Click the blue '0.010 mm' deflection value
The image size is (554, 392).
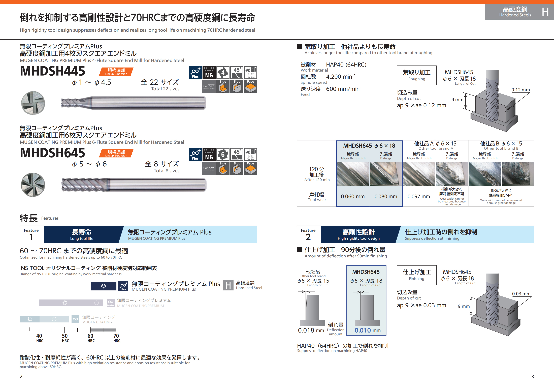pos(368,330)
